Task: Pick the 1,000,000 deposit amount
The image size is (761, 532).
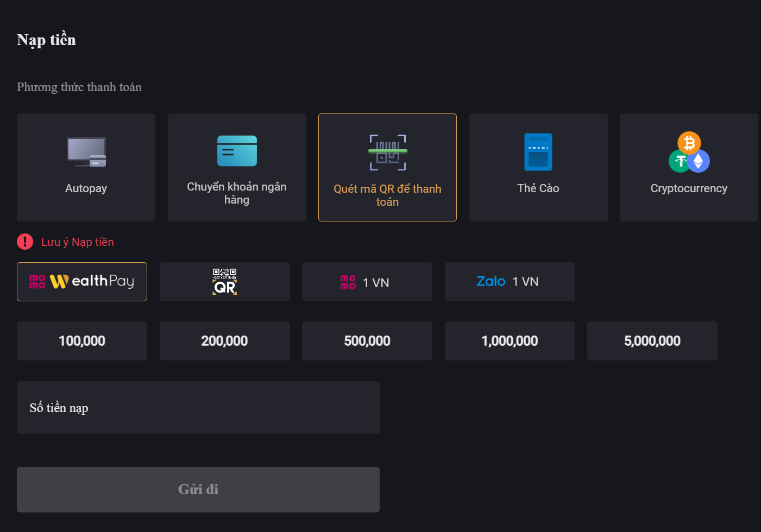Action: coord(510,341)
